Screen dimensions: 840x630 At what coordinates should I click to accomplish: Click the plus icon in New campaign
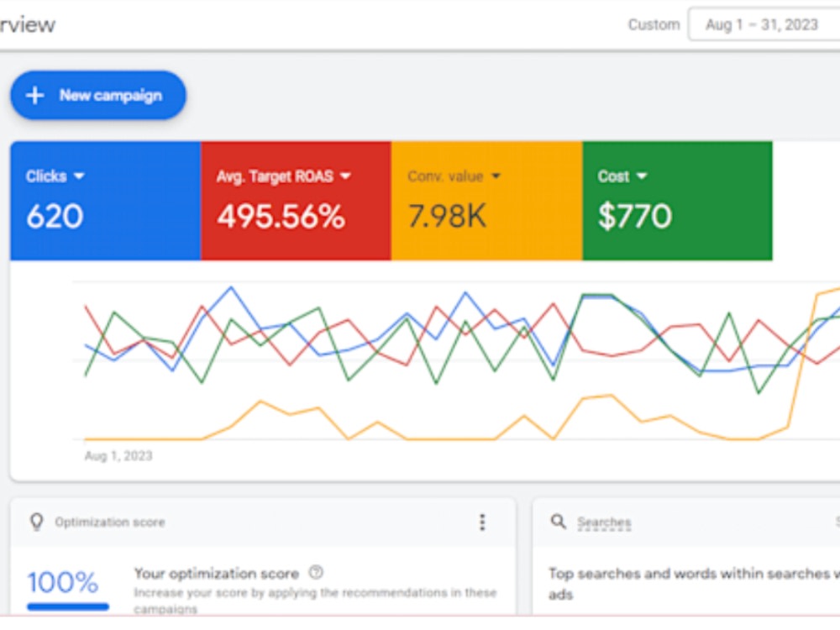pyautogui.click(x=34, y=96)
